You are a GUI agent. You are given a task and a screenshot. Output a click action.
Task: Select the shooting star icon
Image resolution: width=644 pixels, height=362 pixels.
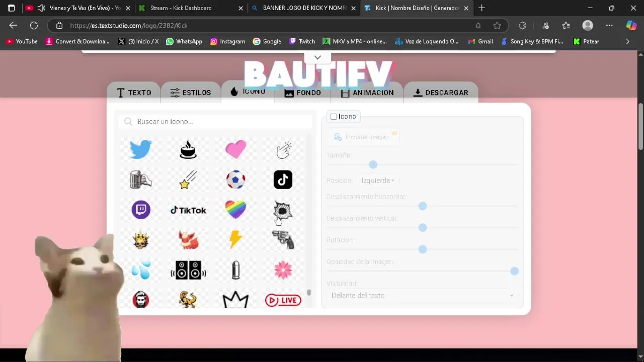(188, 179)
